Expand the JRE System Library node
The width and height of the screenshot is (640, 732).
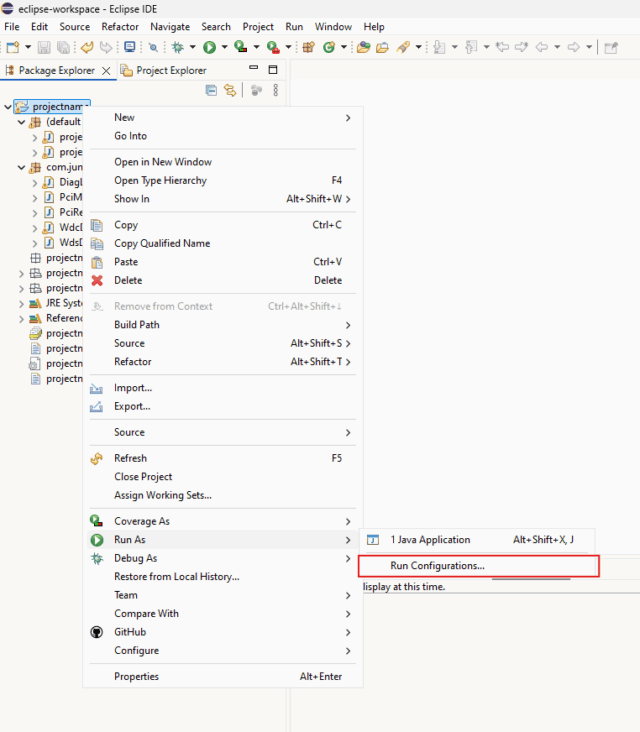click(21, 303)
